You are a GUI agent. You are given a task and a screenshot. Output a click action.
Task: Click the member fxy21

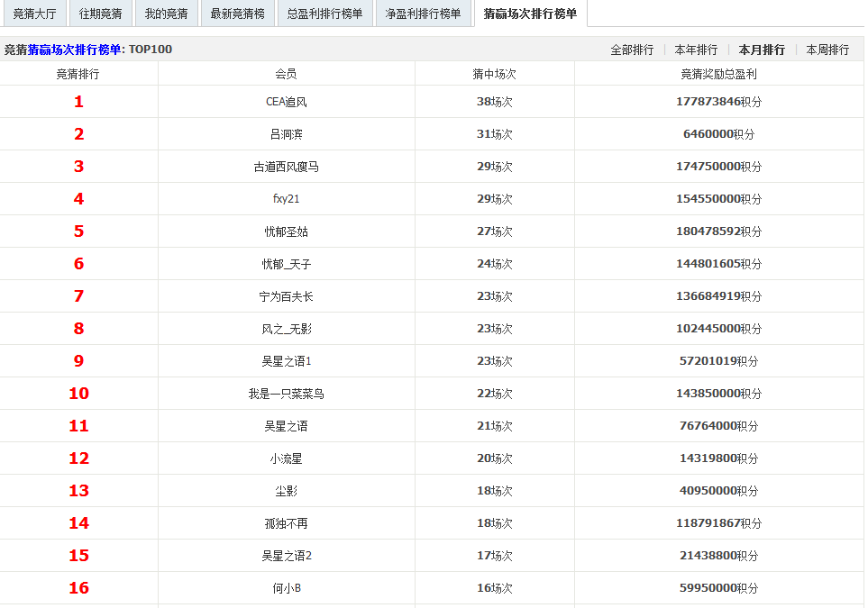286,199
